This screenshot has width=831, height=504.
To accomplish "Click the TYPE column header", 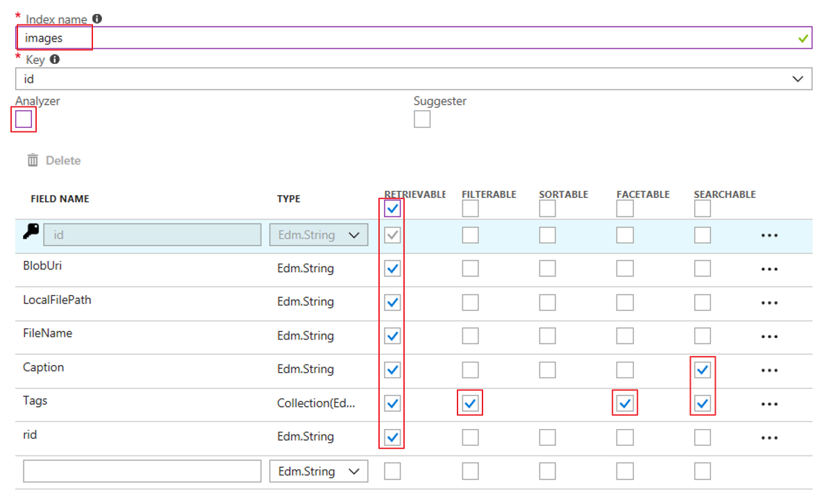I will click(289, 199).
